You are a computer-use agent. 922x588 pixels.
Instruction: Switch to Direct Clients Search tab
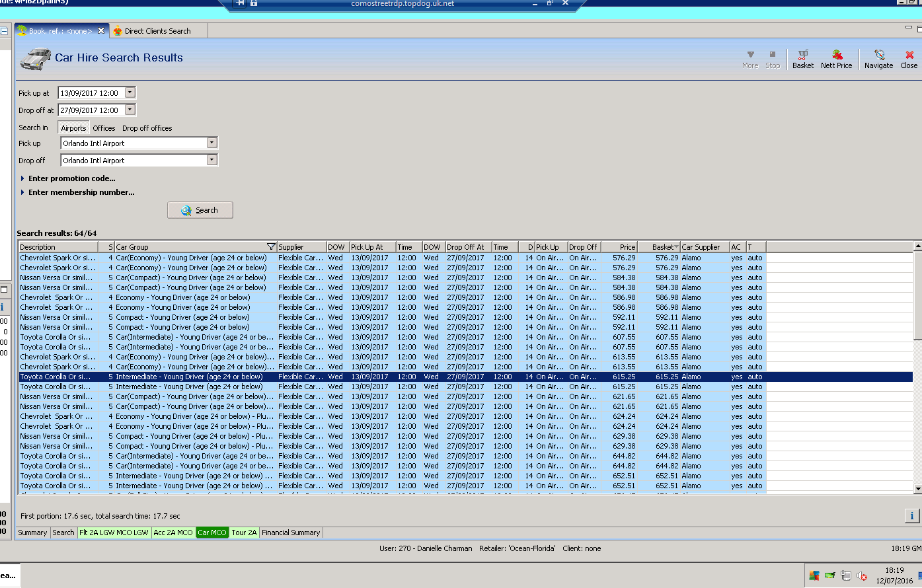click(x=157, y=31)
